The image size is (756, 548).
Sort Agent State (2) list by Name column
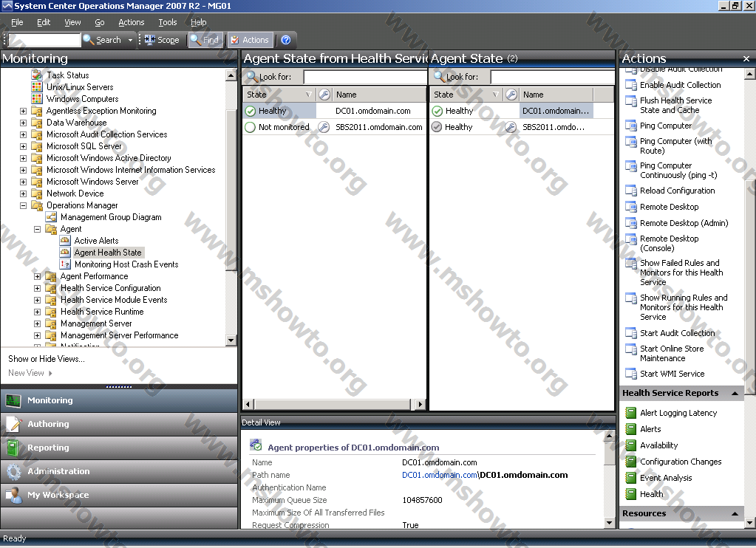556,95
